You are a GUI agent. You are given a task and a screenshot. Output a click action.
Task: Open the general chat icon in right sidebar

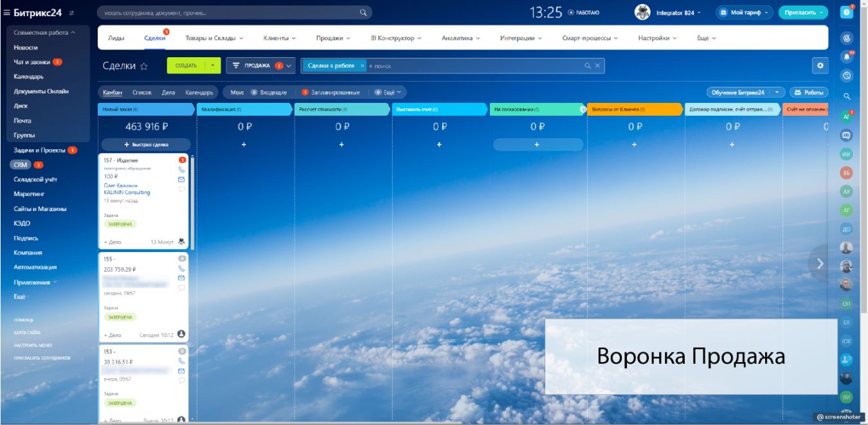pyautogui.click(x=847, y=136)
